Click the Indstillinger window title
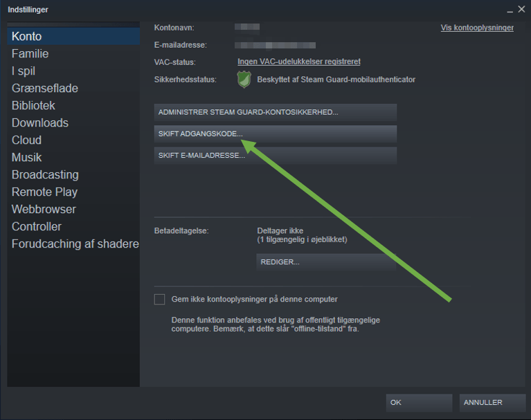Image resolution: width=531 pixels, height=420 pixels. point(28,10)
